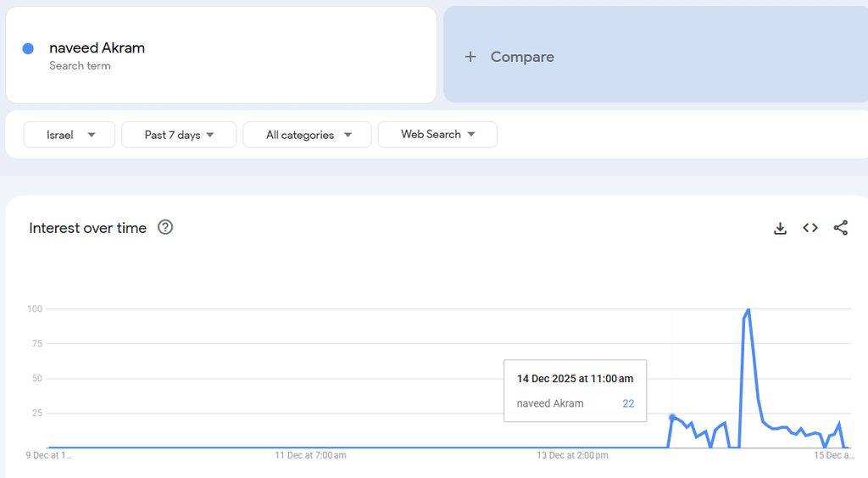
Task: Click the share chart icon
Action: [840, 228]
